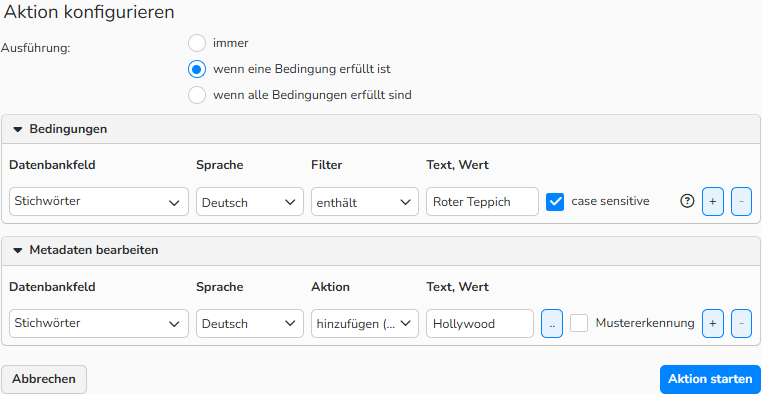Screen dimensions: 762x394
Task: Open Datenbankfeld dropdown in Bedingungen row
Action: [99, 202]
